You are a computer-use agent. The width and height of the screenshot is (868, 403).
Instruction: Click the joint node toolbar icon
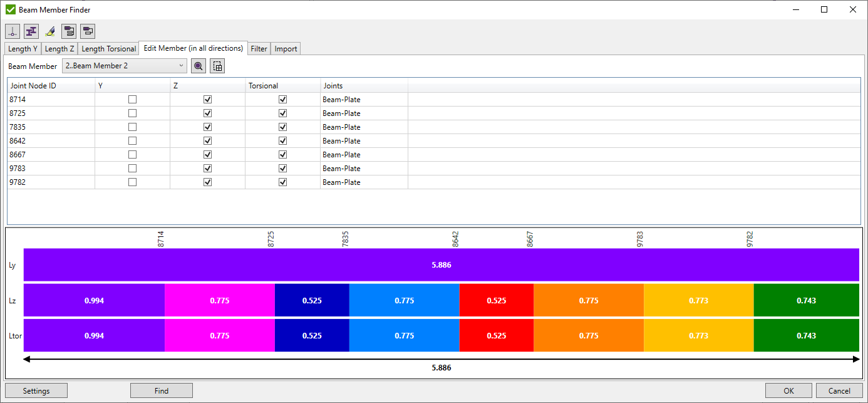pos(13,31)
